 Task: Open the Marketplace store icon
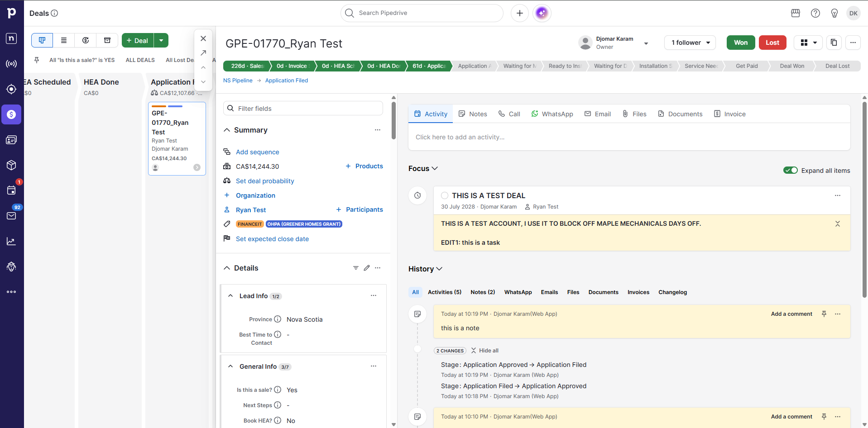796,13
